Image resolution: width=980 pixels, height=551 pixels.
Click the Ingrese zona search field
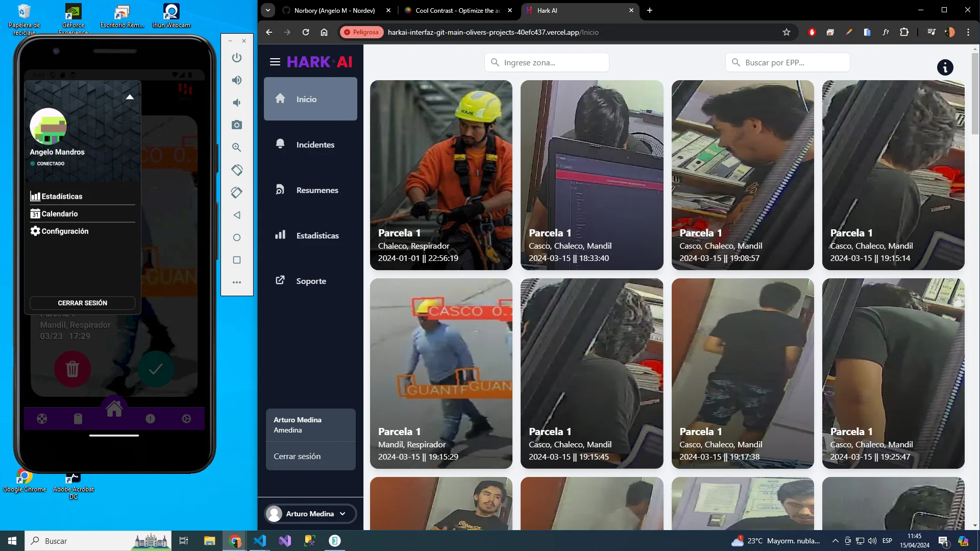coord(547,62)
